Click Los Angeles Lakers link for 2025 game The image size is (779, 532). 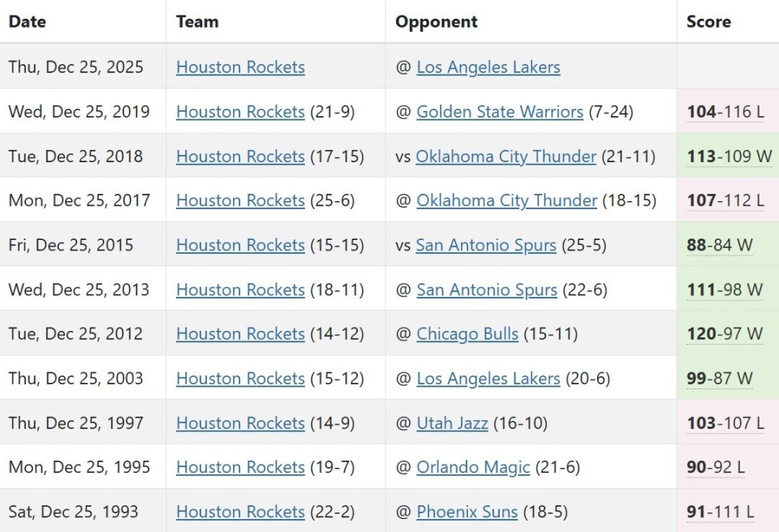pos(488,67)
